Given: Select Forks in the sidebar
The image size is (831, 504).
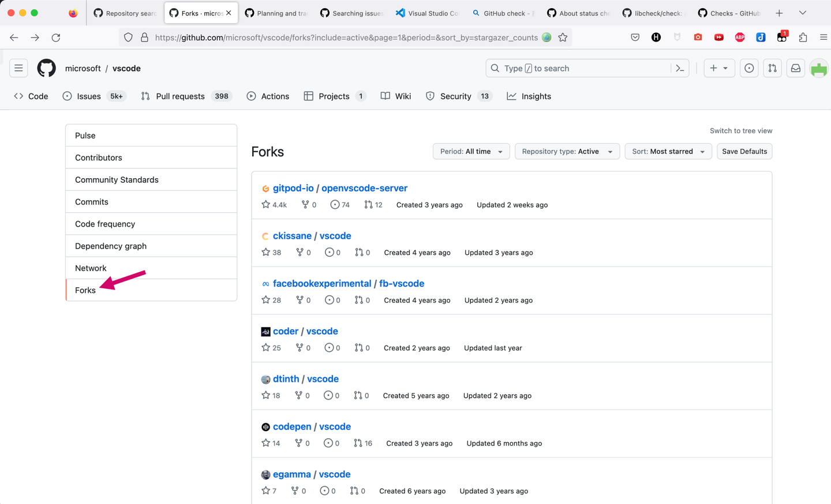Looking at the screenshot, I should pyautogui.click(x=151, y=290).
